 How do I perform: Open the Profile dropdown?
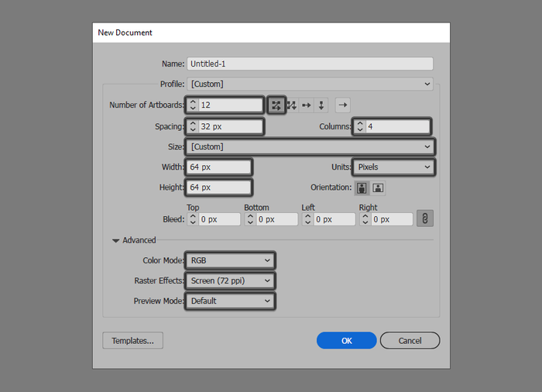pyautogui.click(x=310, y=84)
